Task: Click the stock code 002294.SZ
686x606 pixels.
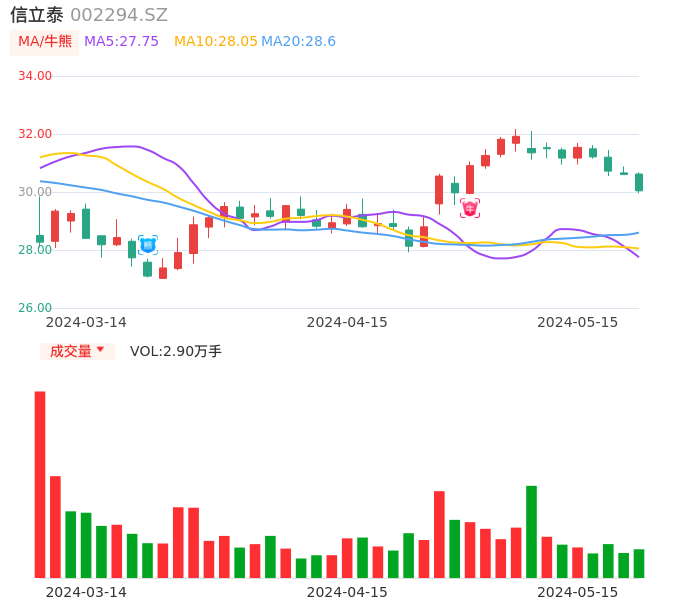Action: pos(119,15)
